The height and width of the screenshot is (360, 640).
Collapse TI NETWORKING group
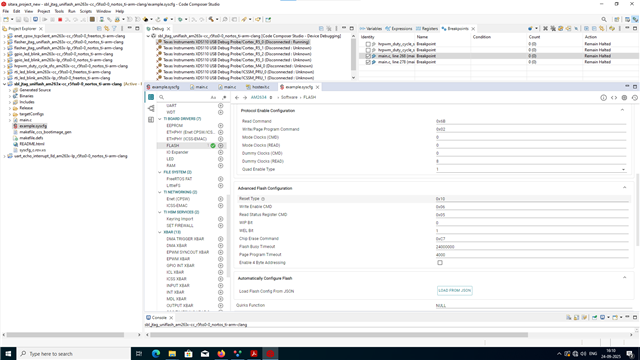(x=160, y=192)
